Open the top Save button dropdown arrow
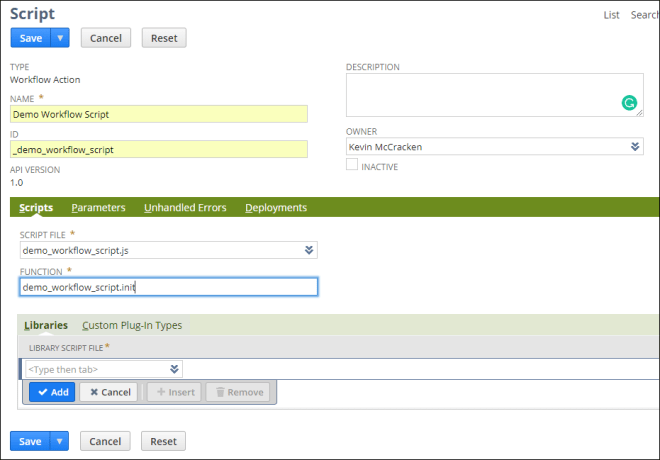This screenshot has width=660, height=460. click(60, 38)
